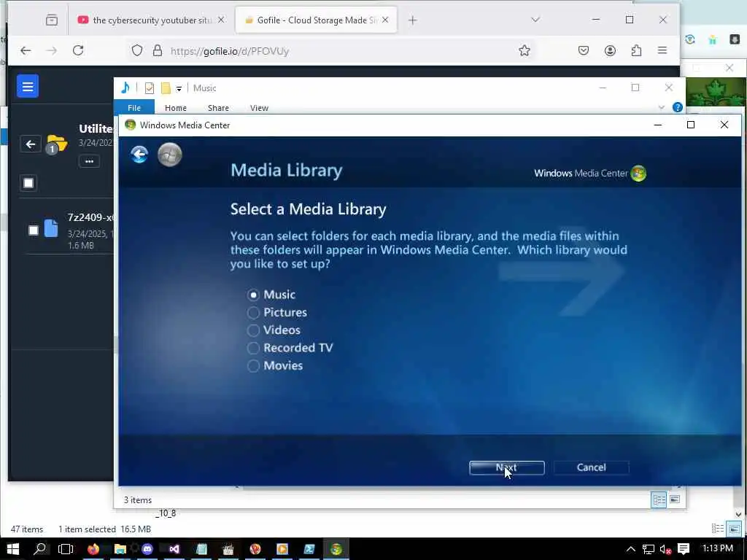This screenshot has height=560, width=747.
Task: Click Next in Media Library setup
Action: coord(506,467)
